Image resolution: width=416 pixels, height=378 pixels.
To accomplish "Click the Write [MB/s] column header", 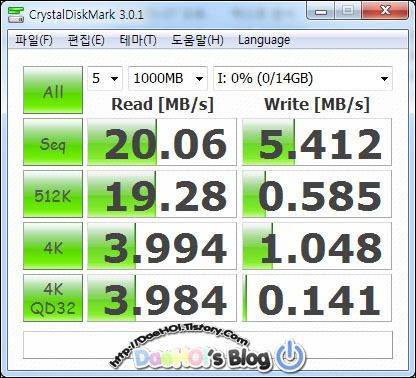I will [317, 104].
